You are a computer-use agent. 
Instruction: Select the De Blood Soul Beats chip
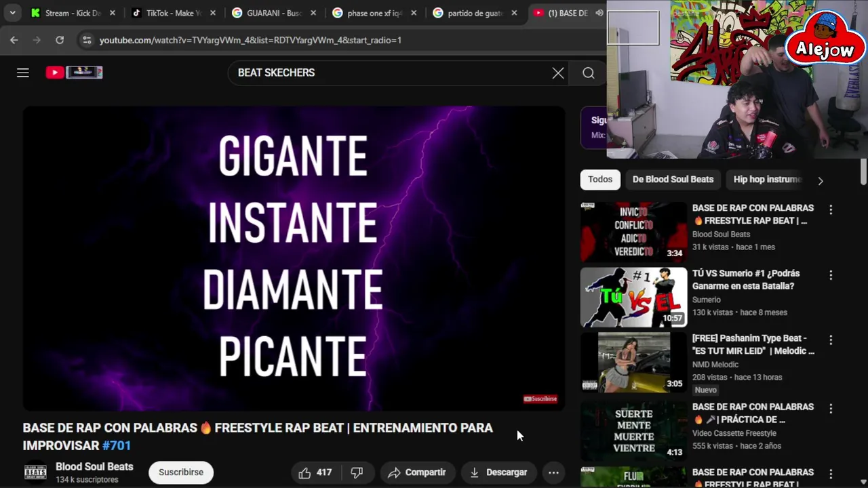(673, 180)
